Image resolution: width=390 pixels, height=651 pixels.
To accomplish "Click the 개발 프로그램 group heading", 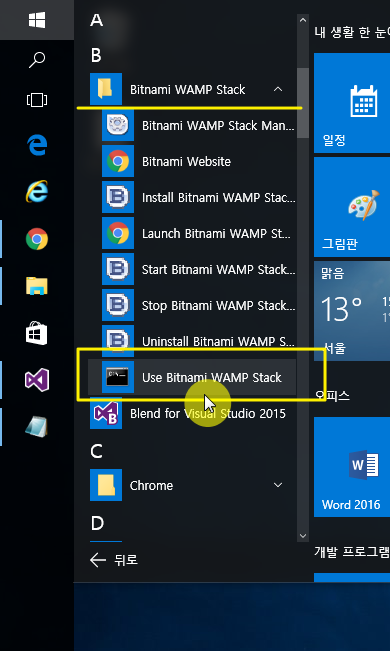I will coord(352,551).
